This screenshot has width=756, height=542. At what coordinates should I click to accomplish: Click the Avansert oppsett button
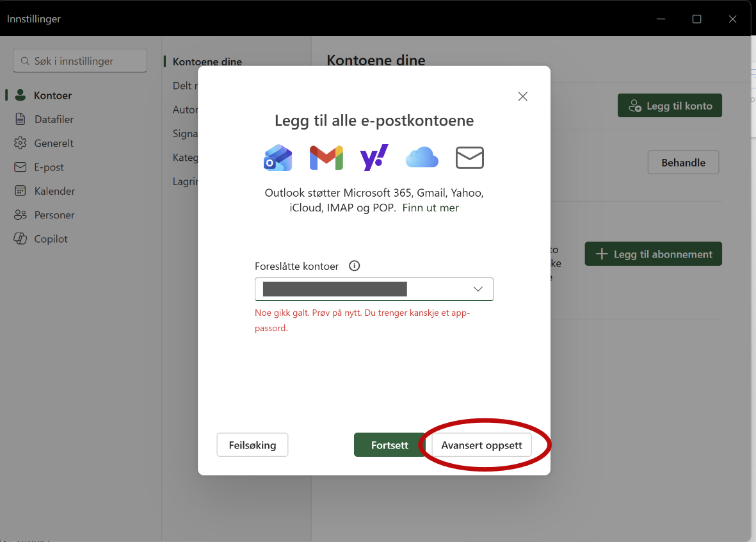[x=481, y=445]
